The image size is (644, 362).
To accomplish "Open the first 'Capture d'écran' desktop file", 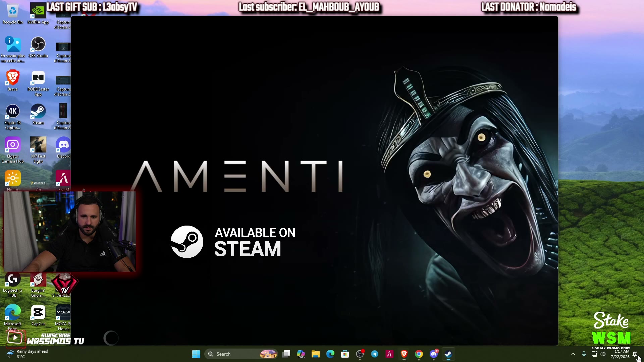I will coord(63,20).
